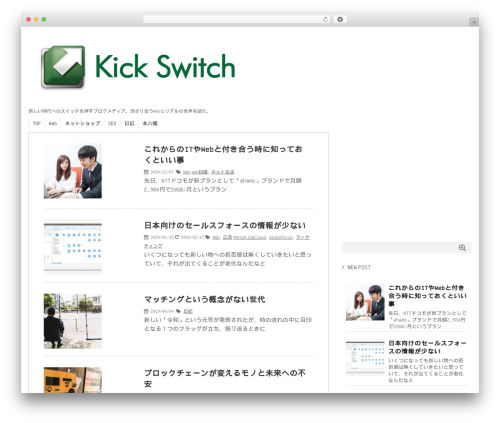Viewport: 500px width, 423px height.
Task: Click the NEW POST heading text
Action: tap(359, 267)
